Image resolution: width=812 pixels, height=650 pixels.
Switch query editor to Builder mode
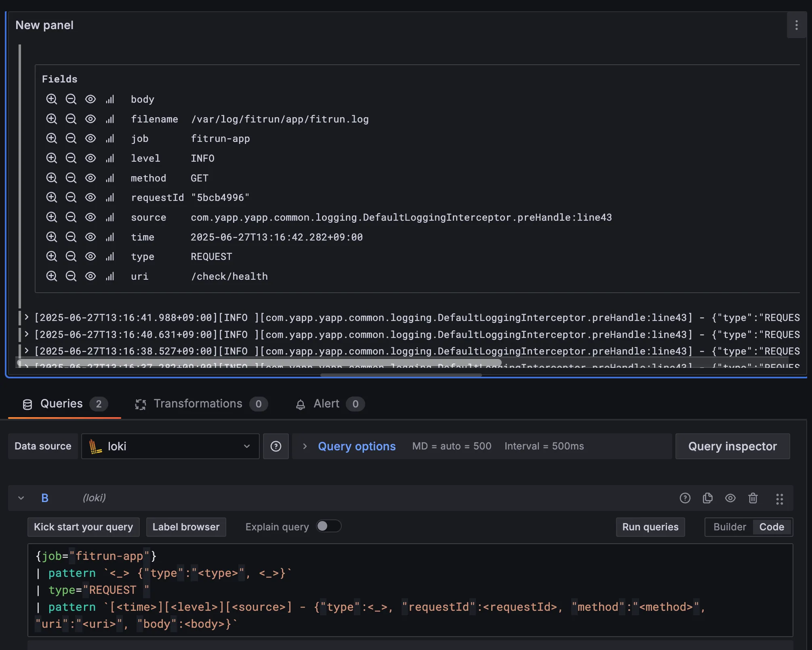click(729, 527)
